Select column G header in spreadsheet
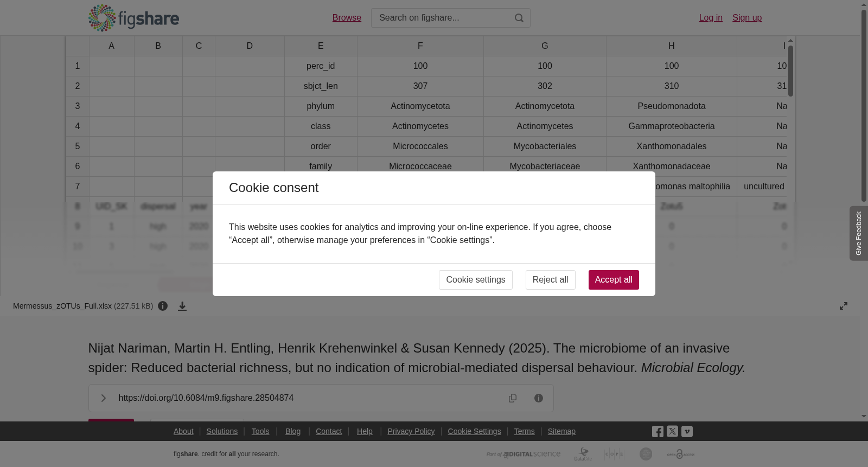 point(545,46)
